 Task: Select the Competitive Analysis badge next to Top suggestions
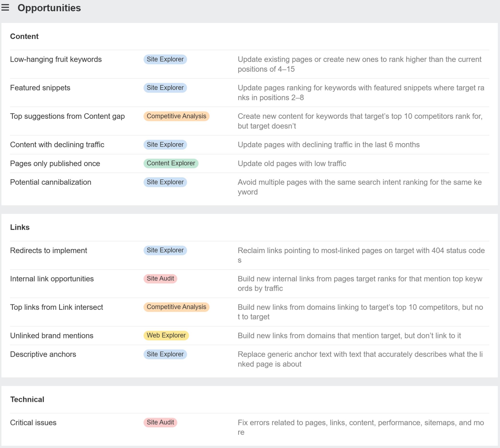point(176,116)
